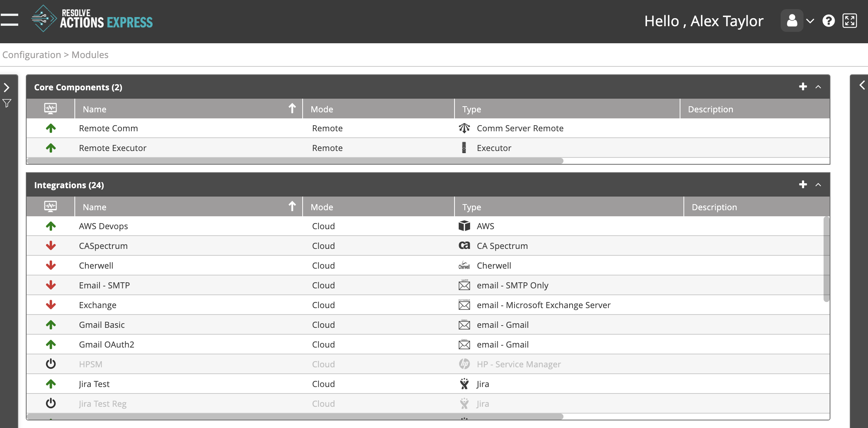Sort Core Components by Name column
The height and width of the screenshot is (428, 868).
pos(189,109)
